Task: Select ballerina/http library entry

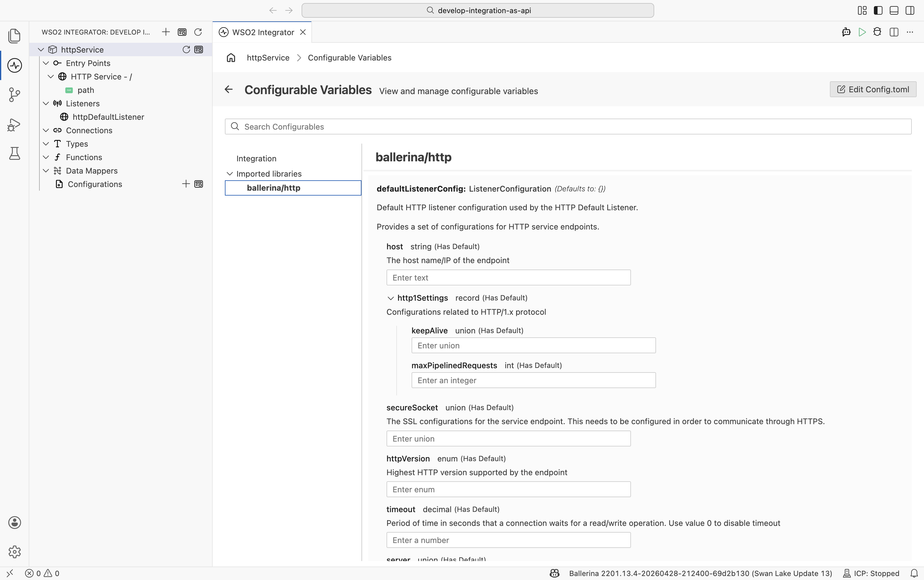Action: tap(293, 188)
